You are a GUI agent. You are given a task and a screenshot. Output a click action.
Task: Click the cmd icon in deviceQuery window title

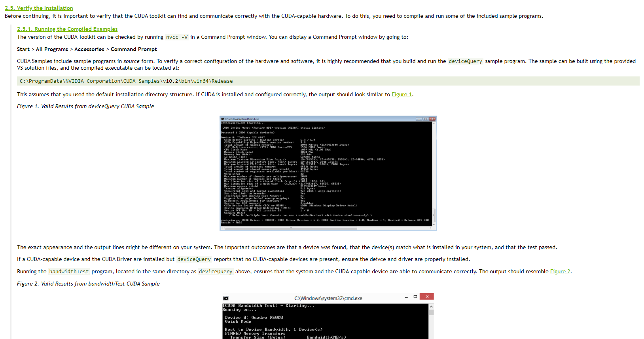223,119
